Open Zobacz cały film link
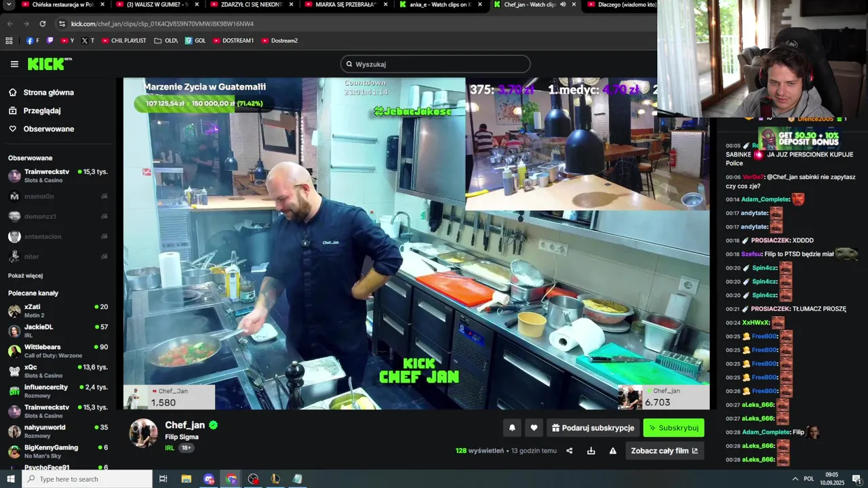 664,451
